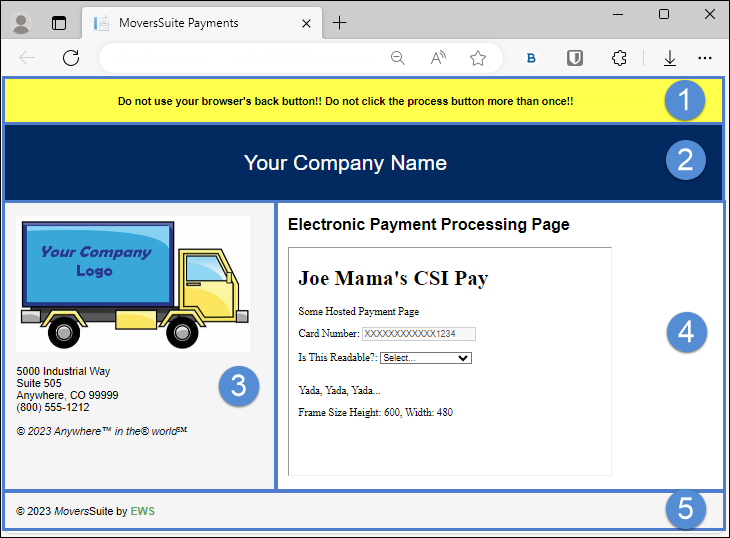Click the Joe Mama's CSI Pay title
Image resolution: width=730 pixels, height=538 pixels.
click(393, 278)
